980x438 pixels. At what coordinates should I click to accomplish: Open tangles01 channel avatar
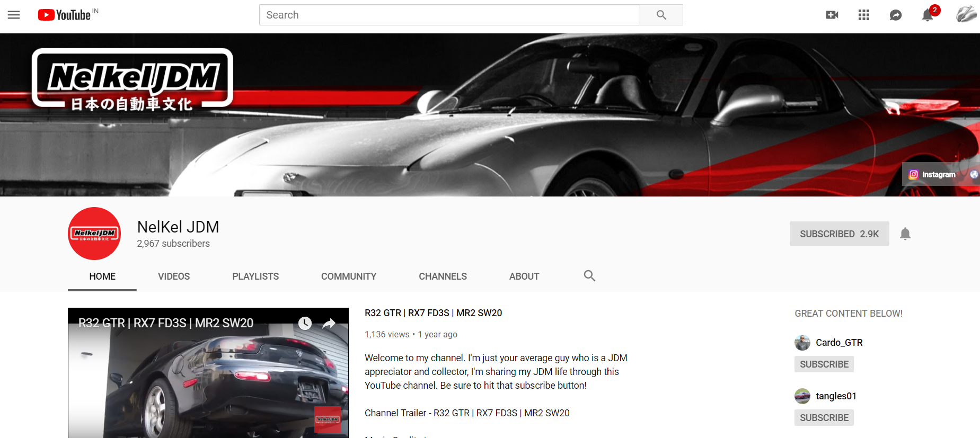(x=802, y=396)
